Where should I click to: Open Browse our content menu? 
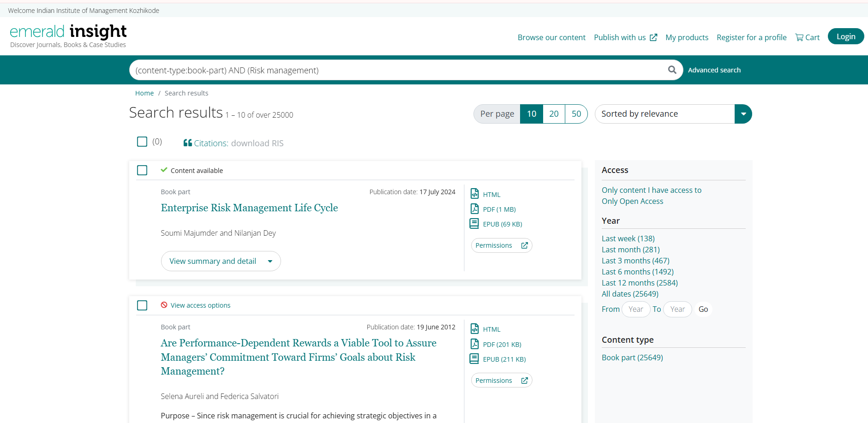coord(551,37)
